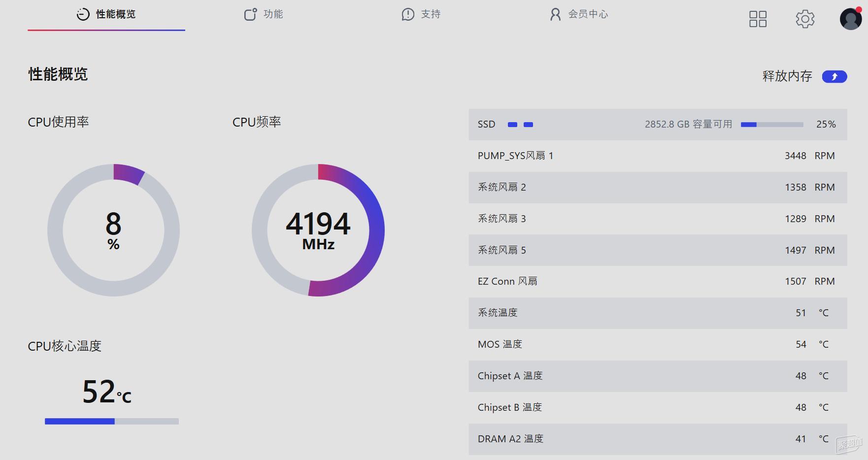Click the SSD capacity usage bar
Viewport: 868px width, 460px height.
pos(771,125)
